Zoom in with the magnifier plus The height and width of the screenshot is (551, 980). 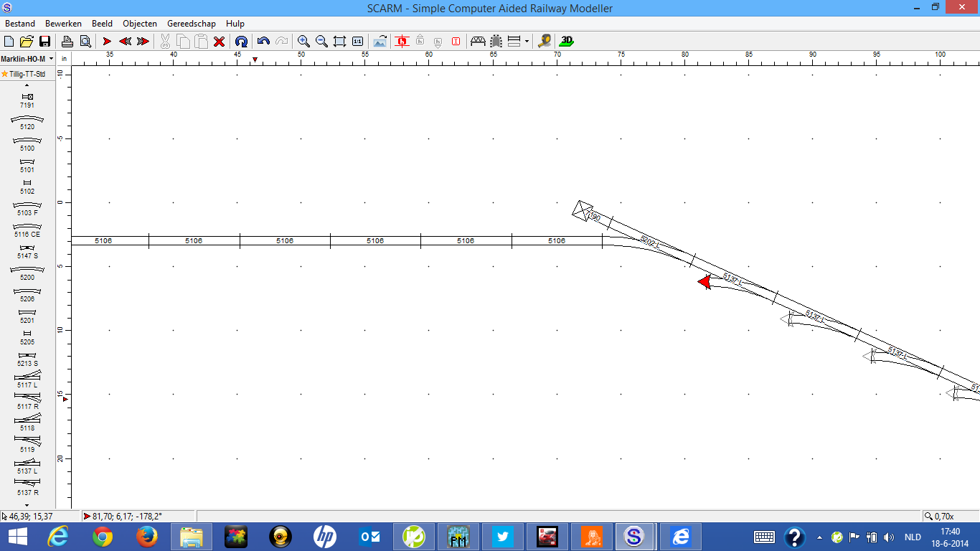click(303, 42)
